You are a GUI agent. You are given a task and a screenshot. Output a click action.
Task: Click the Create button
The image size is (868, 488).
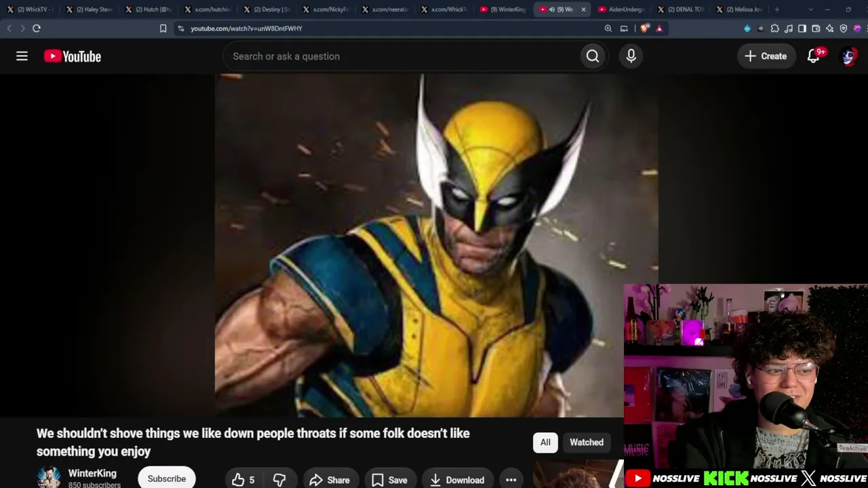pos(766,56)
